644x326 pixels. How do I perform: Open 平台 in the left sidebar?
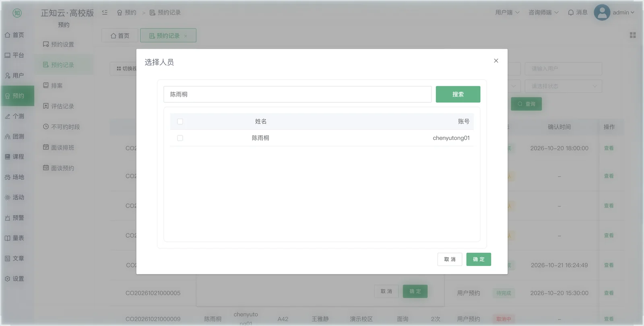(14, 55)
